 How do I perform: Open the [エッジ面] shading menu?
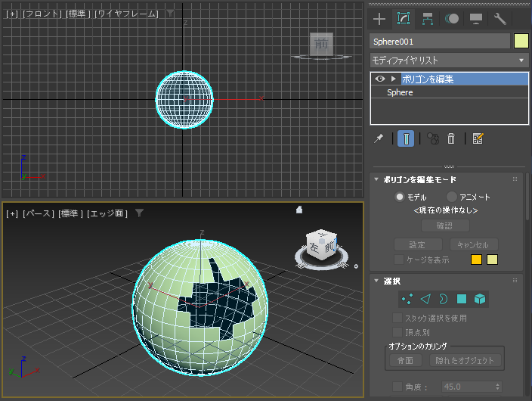click(107, 214)
